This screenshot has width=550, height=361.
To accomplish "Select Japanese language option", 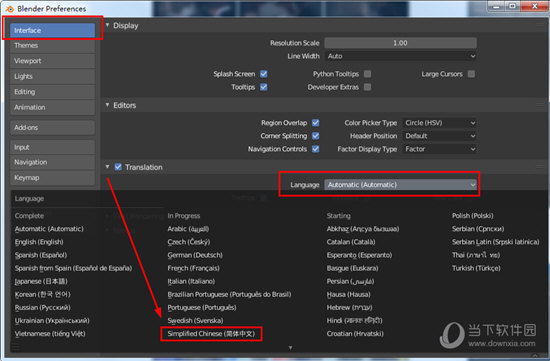I will coord(41,281).
